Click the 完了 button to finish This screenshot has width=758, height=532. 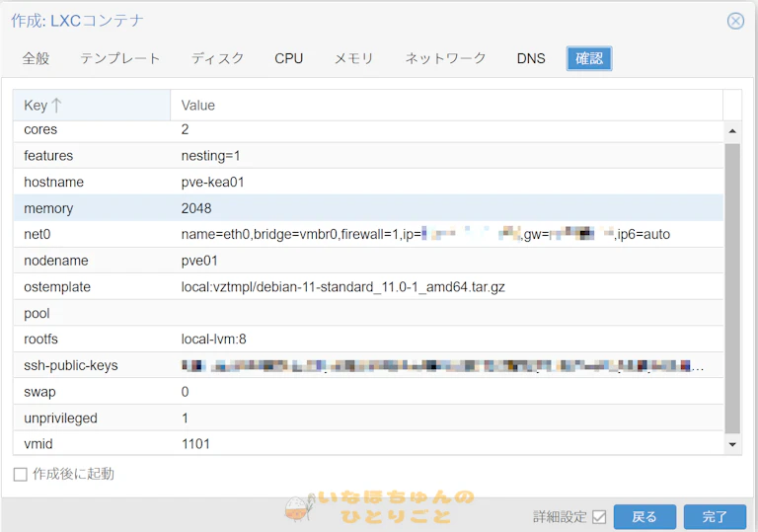715,517
